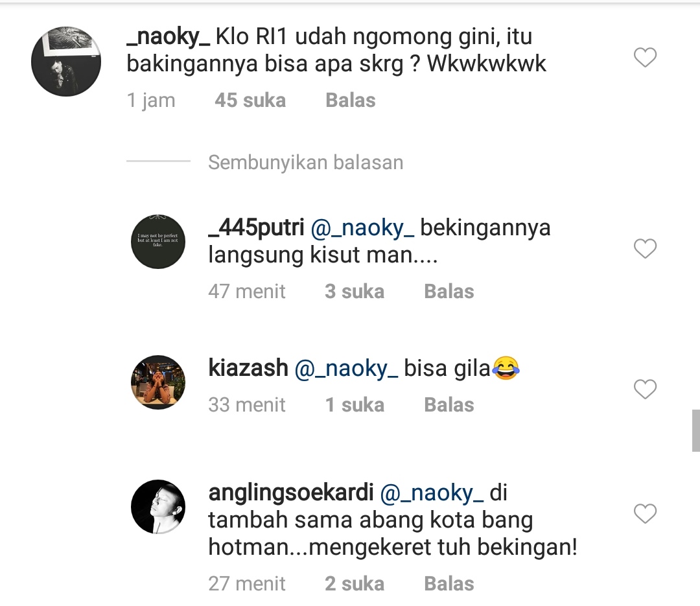
Task: Open the anglingsoekardi username link
Action: 290,493
